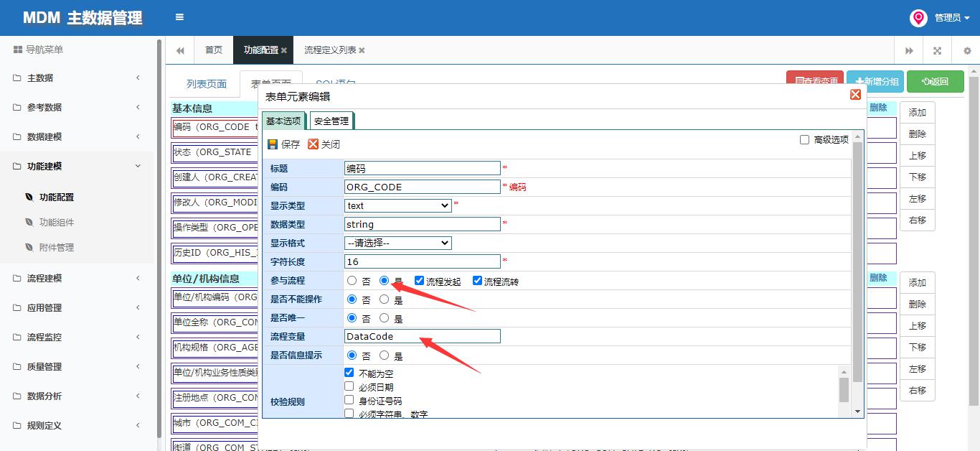Screen dimensions: 980x451
Task: Click the 应用管理 folder icon
Action: pos(17,307)
